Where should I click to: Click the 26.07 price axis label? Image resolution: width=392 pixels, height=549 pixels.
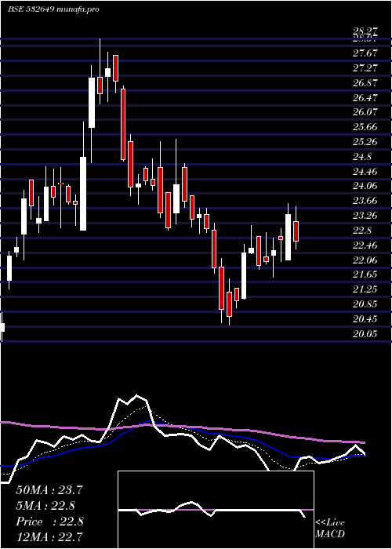coord(365,112)
